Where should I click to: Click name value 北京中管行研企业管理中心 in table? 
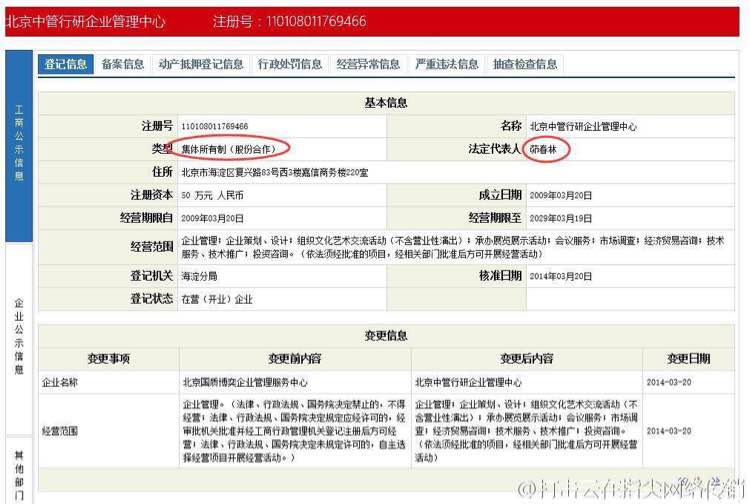coord(583,126)
